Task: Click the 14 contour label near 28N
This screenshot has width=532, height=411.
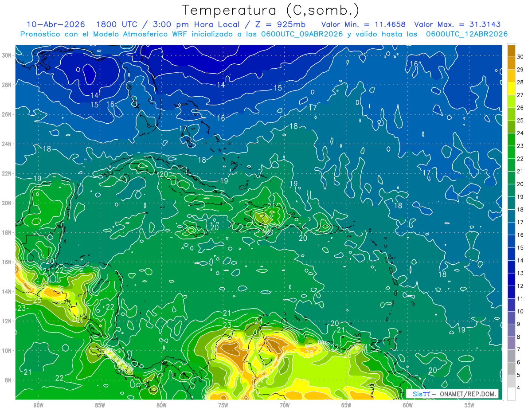Action: tap(94, 95)
